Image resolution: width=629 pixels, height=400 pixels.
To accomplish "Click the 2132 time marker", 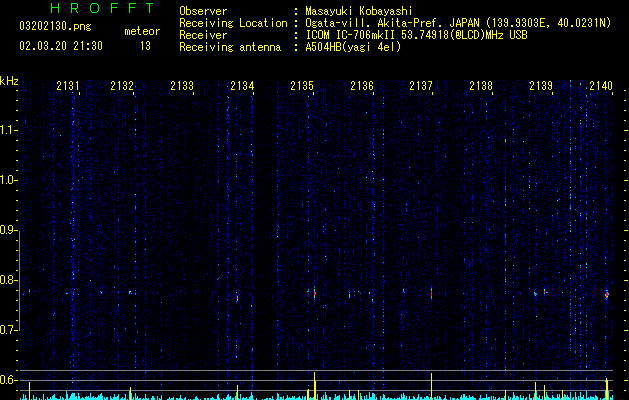I will tap(122, 85).
